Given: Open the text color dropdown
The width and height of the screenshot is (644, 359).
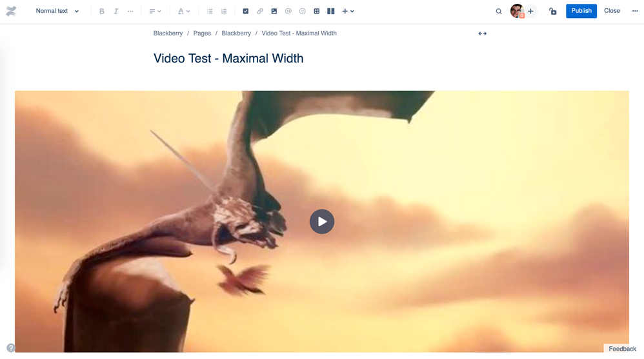Looking at the screenshot, I should point(184,11).
